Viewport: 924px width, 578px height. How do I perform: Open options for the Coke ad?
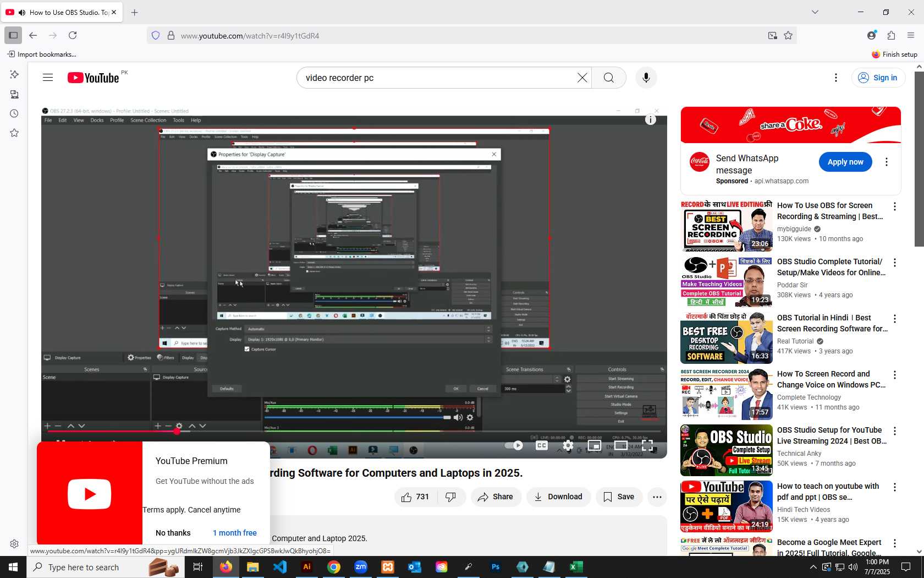tap(886, 162)
